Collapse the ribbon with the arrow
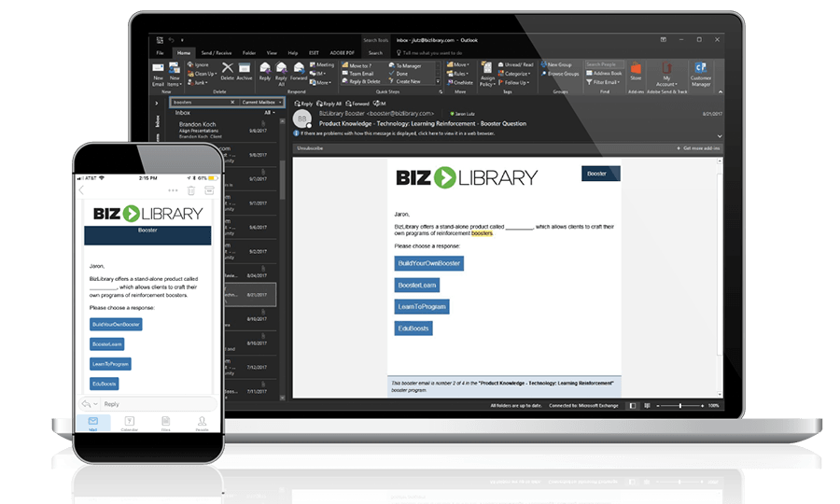 (x=721, y=92)
